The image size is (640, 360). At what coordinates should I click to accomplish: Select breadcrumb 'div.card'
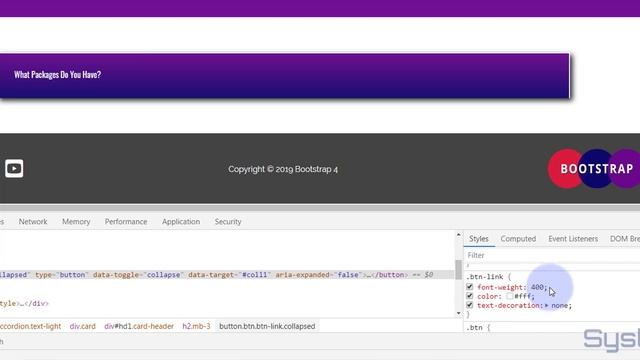82,327
